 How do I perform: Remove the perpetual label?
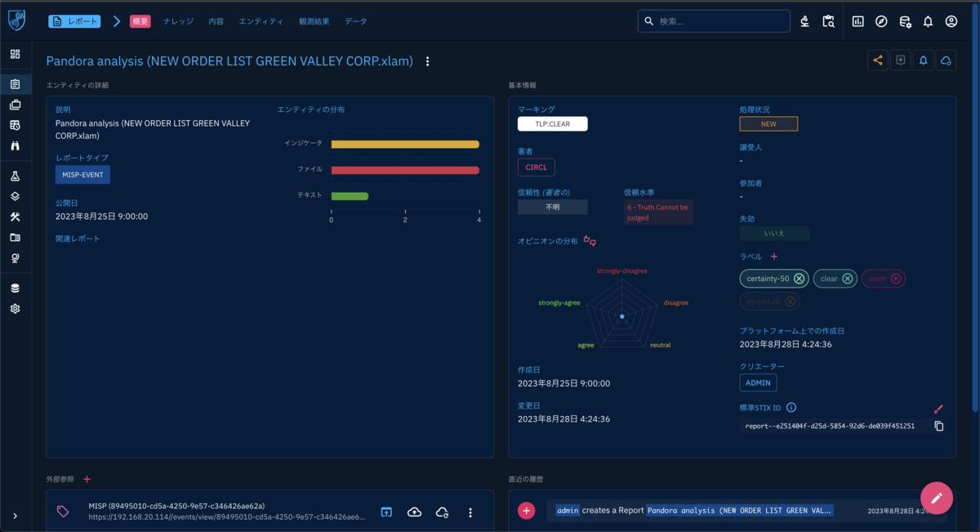point(790,302)
